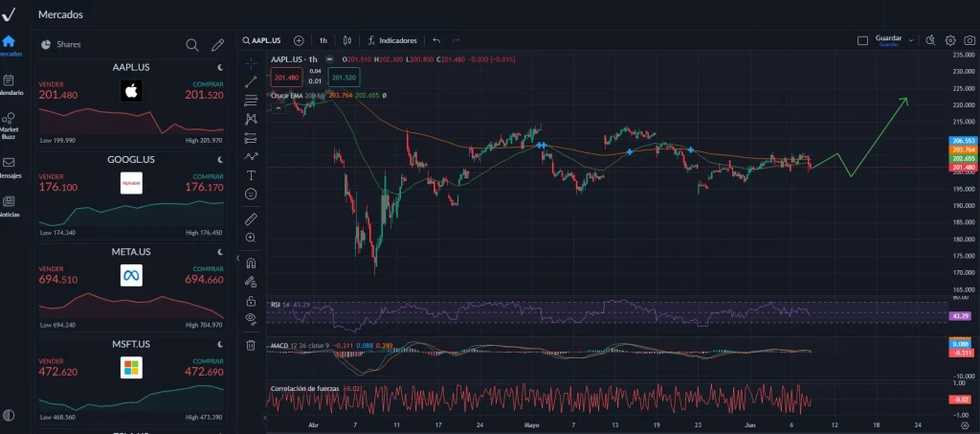Open the 1h interval dropdown
Screen dimensions: 980x434
(323, 40)
